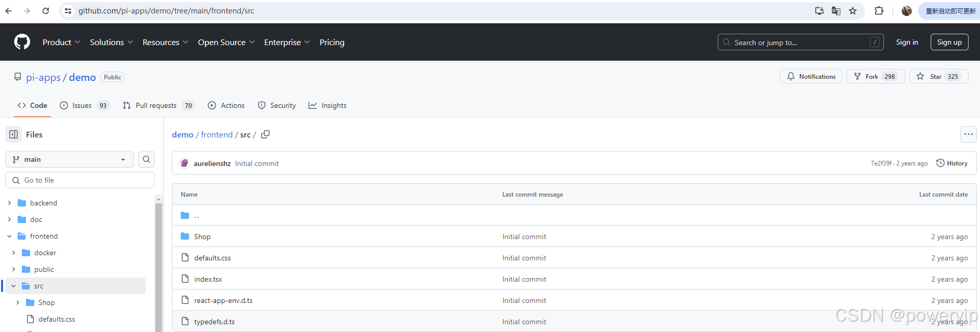Expand the Resources menu
The image size is (980, 332).
tap(165, 42)
